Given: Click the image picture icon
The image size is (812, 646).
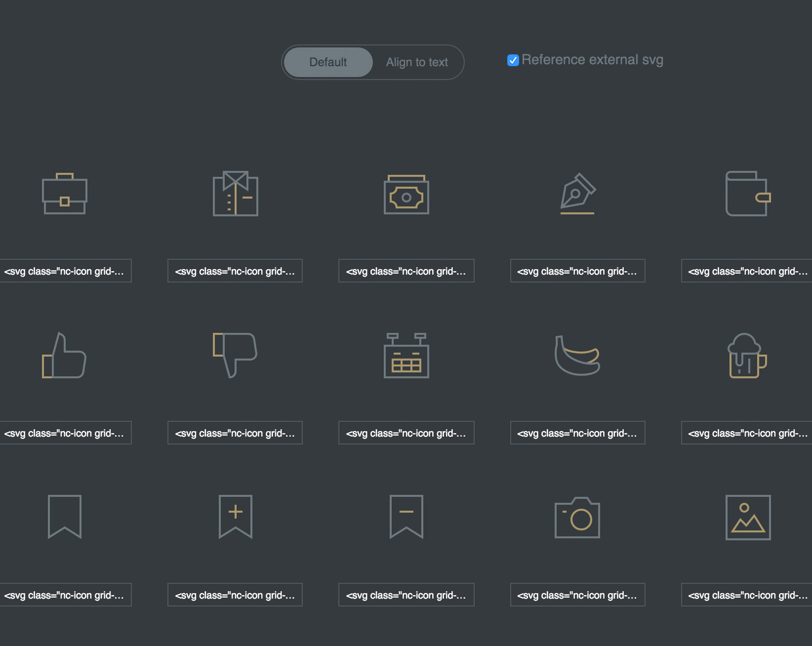Looking at the screenshot, I should 748,518.
